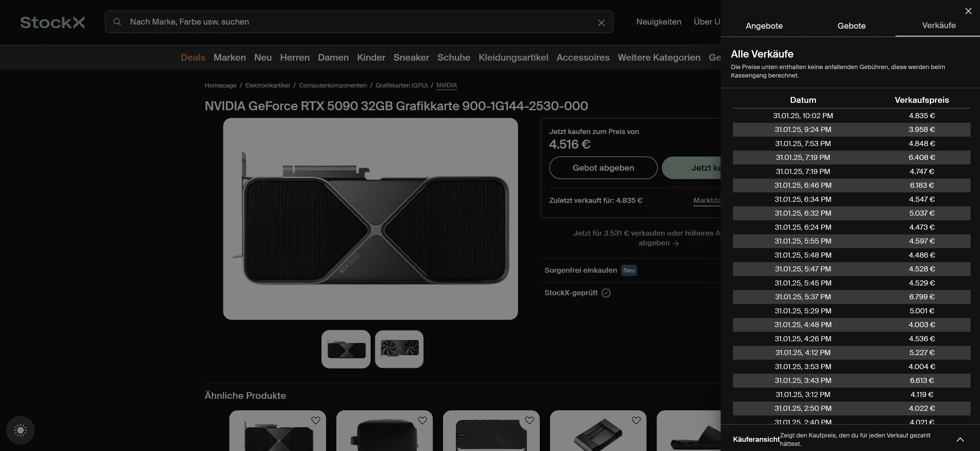
Task: Switch to the Angebote tab
Action: pos(764,26)
